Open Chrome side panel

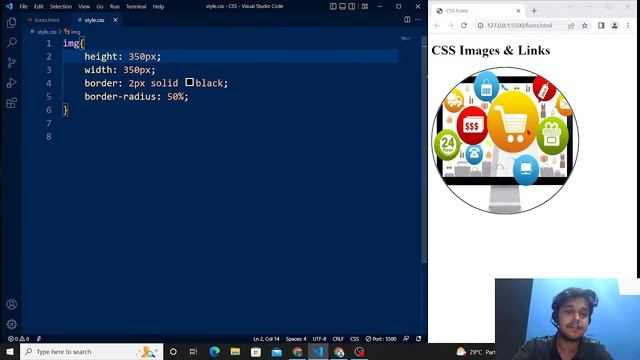click(x=601, y=25)
